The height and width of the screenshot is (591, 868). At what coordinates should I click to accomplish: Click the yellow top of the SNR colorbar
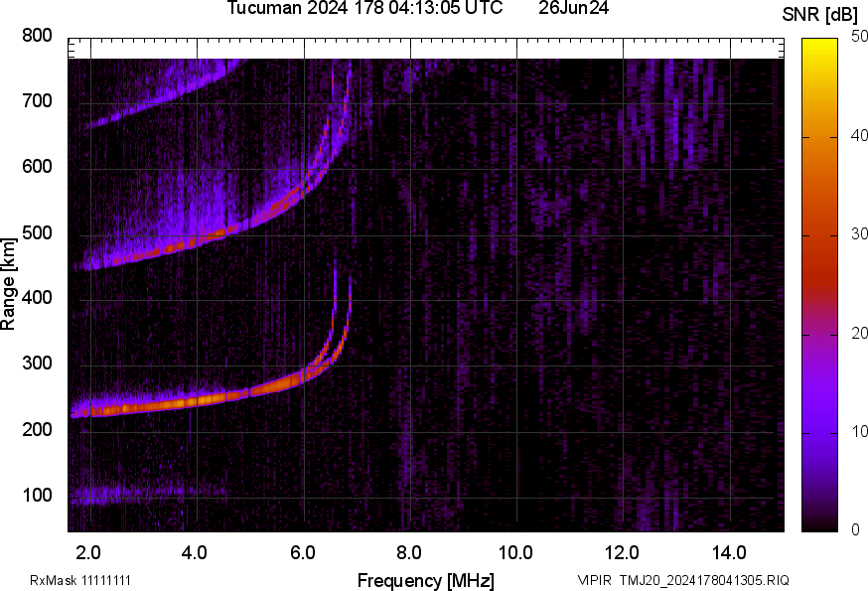(x=820, y=44)
